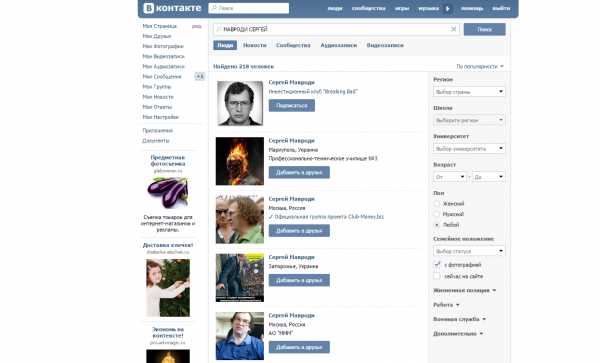Click the Подписаться button on first result

pyautogui.click(x=292, y=106)
